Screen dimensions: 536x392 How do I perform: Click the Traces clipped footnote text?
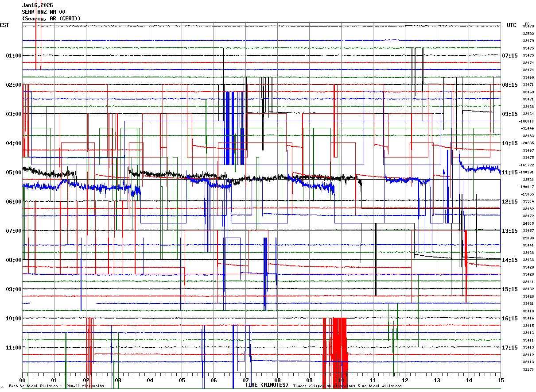[x=347, y=386]
